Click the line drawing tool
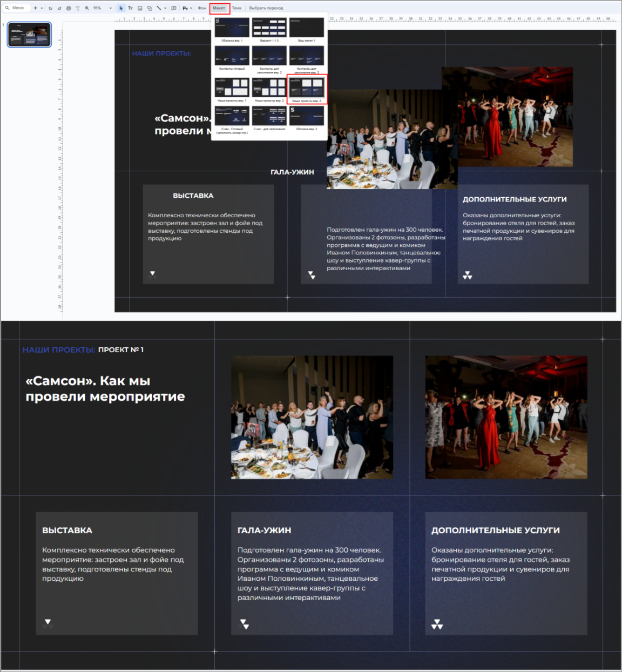The image size is (622, 672). tap(158, 8)
